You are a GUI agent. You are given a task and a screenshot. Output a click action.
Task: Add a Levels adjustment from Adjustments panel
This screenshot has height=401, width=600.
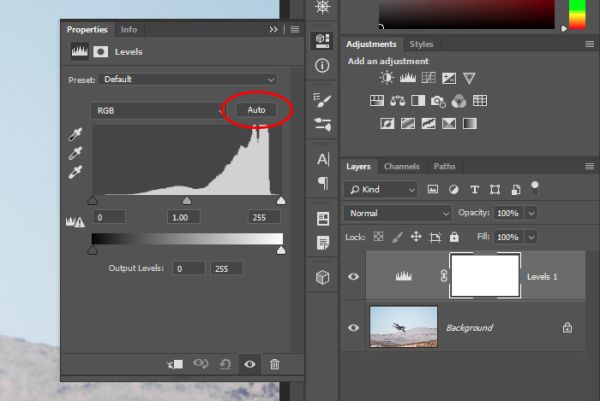click(408, 78)
